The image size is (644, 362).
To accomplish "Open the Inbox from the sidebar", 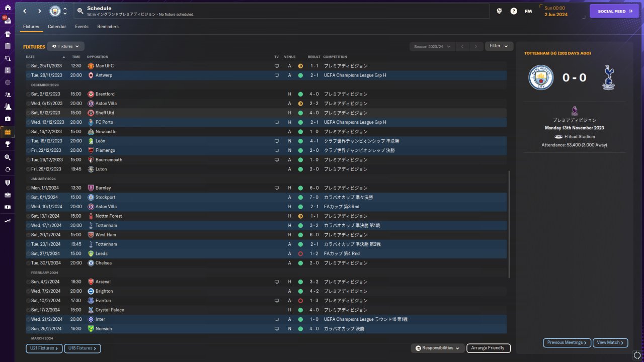I will click(x=8, y=21).
